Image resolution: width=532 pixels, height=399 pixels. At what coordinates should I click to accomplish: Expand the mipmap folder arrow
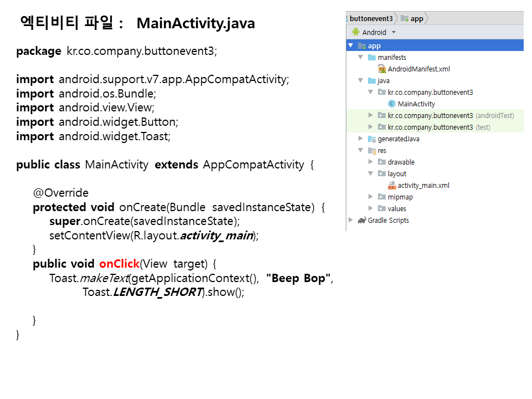coord(371,197)
